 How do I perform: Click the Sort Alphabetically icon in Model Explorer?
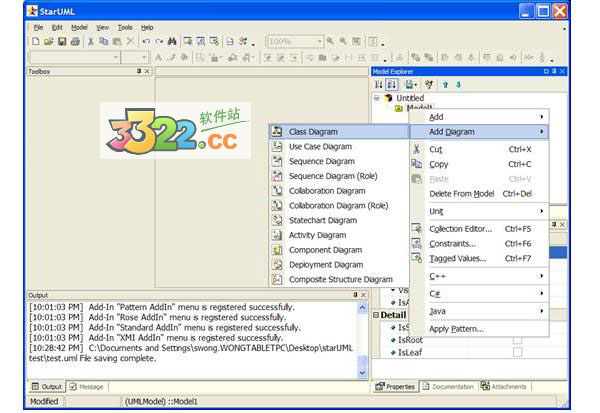[391, 85]
